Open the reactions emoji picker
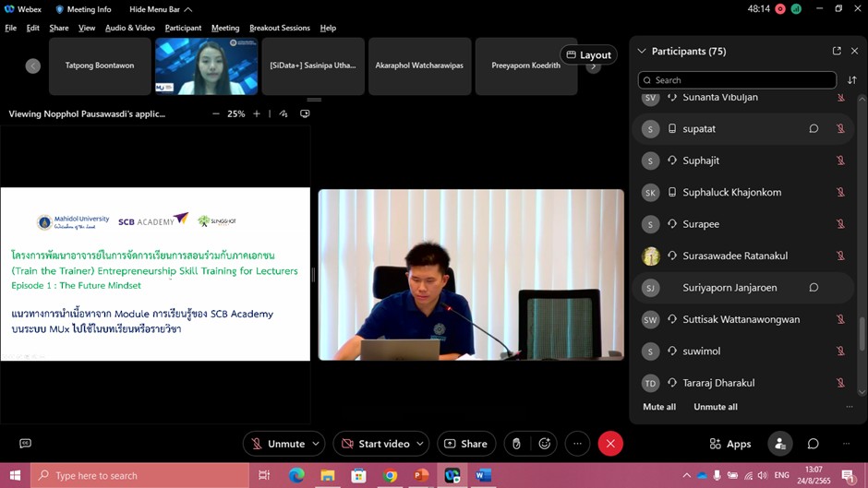The image size is (868, 488). click(x=545, y=444)
